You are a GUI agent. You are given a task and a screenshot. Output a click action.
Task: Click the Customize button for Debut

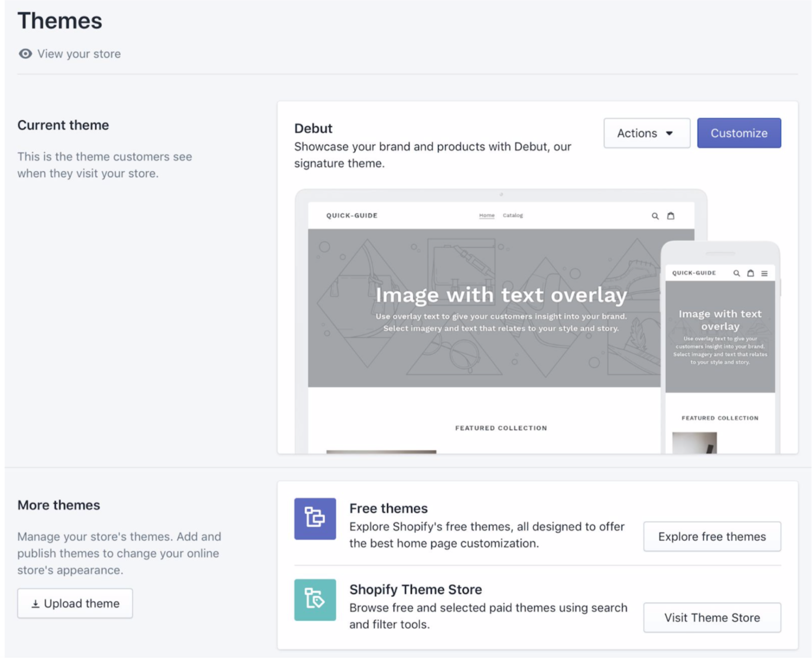pyautogui.click(x=738, y=133)
